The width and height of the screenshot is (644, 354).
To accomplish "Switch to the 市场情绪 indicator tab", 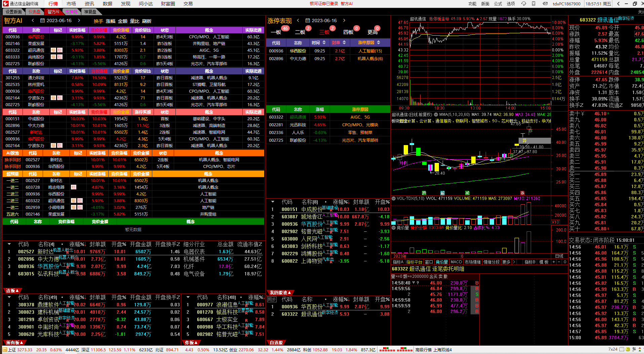I will coord(473,262).
